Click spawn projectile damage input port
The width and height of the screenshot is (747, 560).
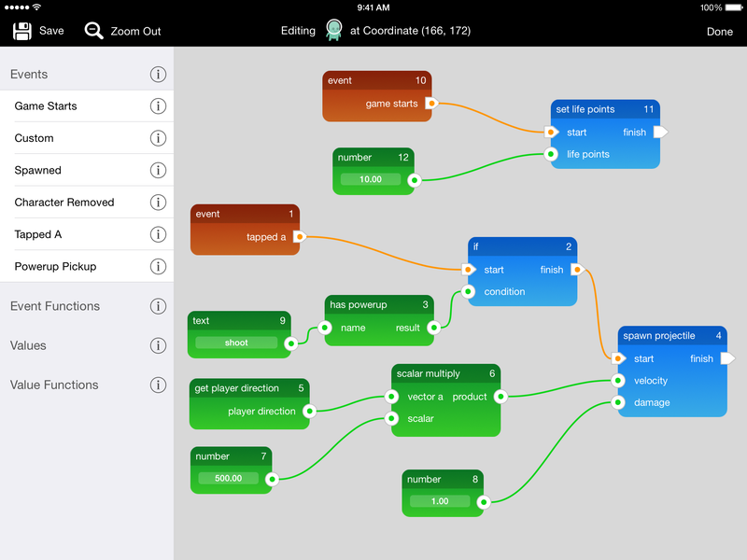pyautogui.click(x=618, y=402)
